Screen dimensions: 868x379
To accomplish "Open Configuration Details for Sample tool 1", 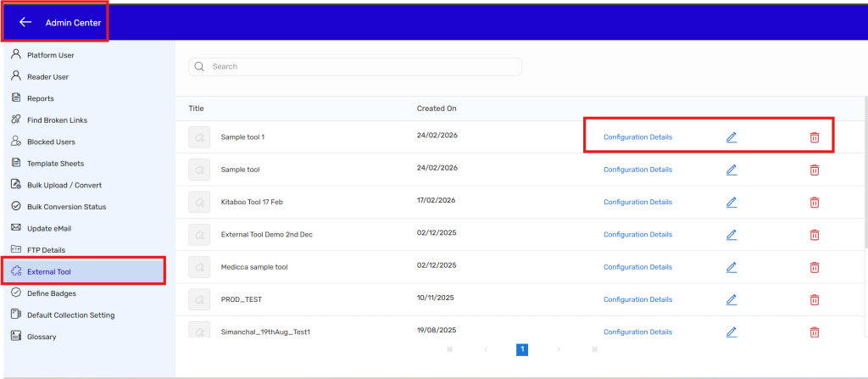I will pos(637,137).
